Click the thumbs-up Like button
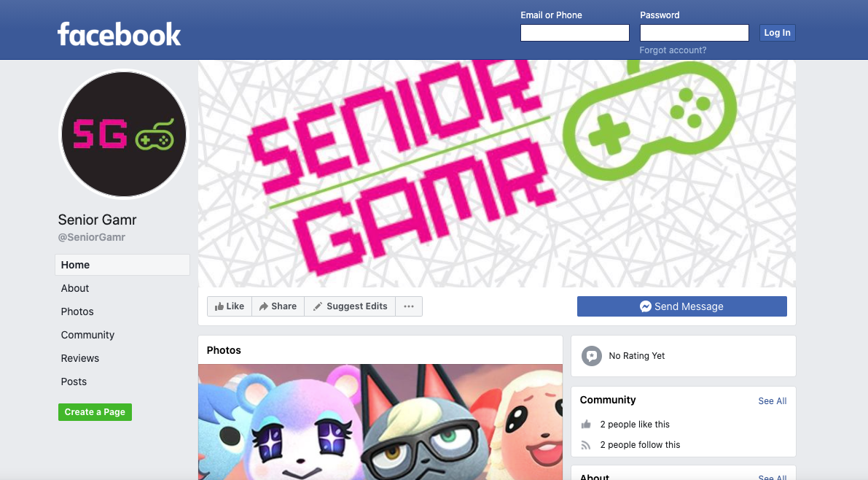This screenshot has width=868, height=480. (230, 306)
